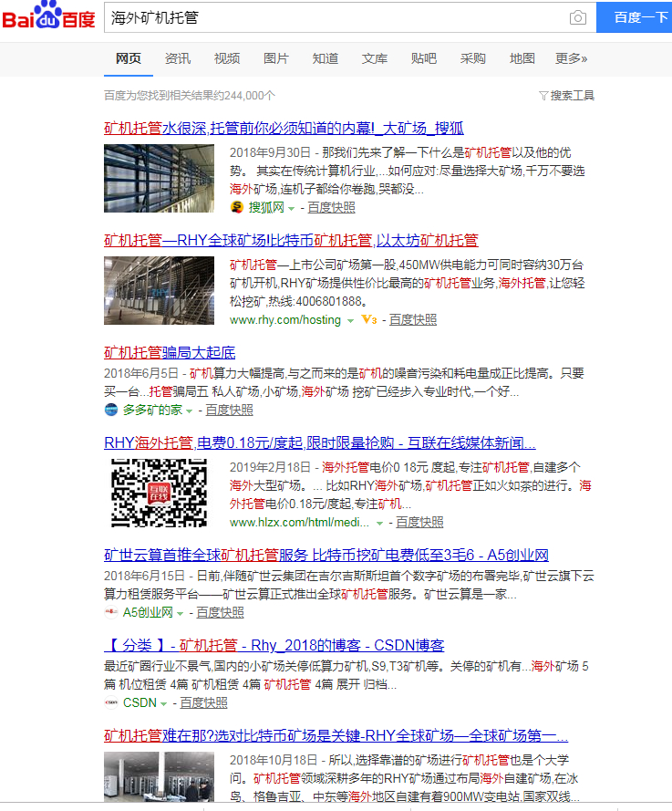Open 百度快照 for A5创业网 result
Image resolution: width=672 pixels, height=811 pixels.
pyautogui.click(x=221, y=612)
